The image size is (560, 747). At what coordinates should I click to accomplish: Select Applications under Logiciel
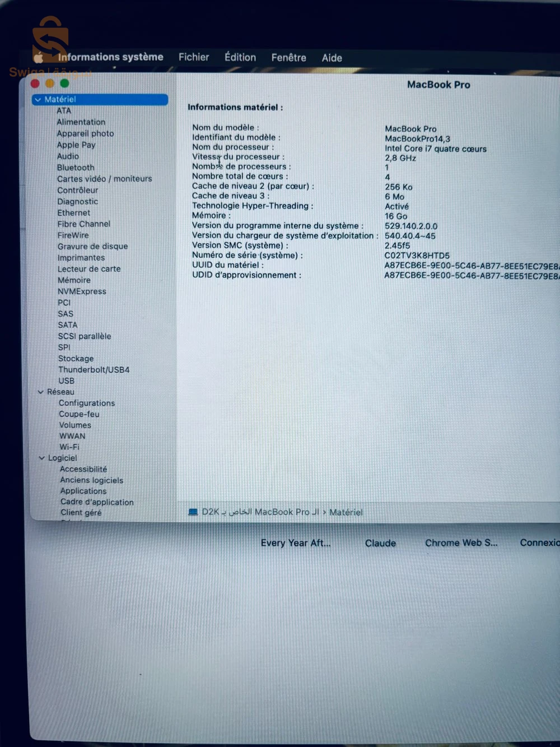[x=83, y=491]
